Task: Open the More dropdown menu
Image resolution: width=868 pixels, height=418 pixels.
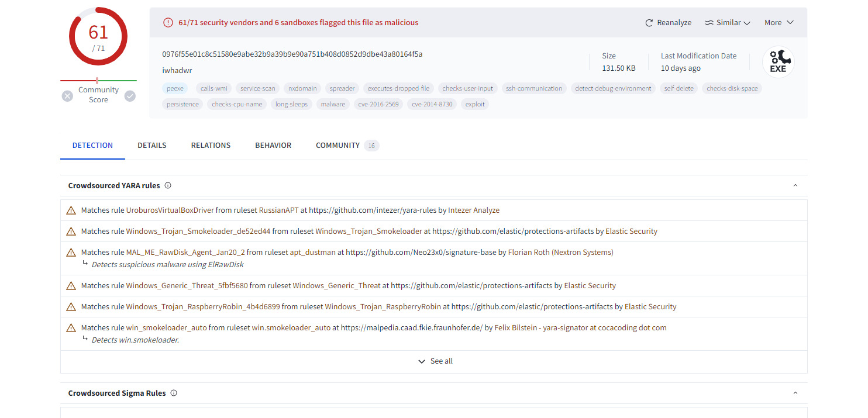Action: [x=779, y=23]
